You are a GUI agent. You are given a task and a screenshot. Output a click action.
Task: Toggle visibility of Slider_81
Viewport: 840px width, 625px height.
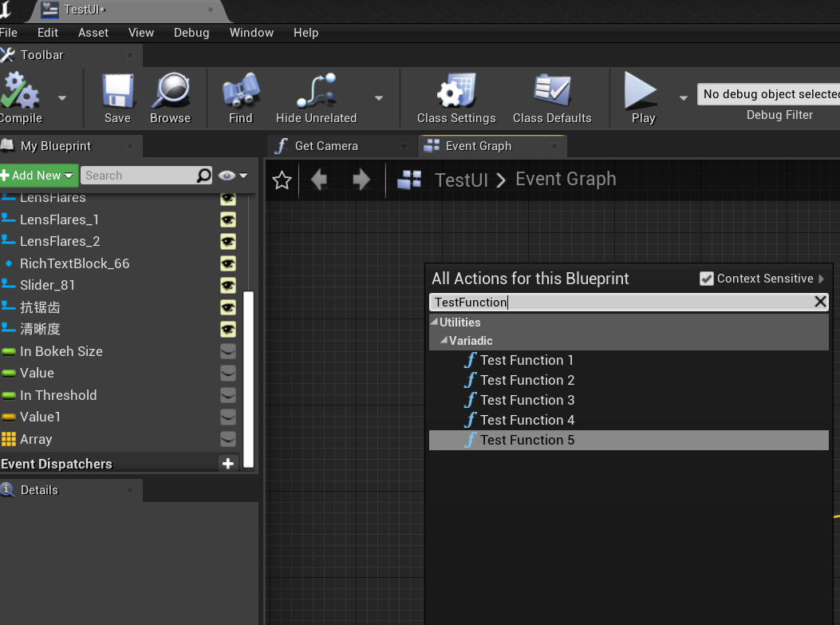click(x=227, y=286)
